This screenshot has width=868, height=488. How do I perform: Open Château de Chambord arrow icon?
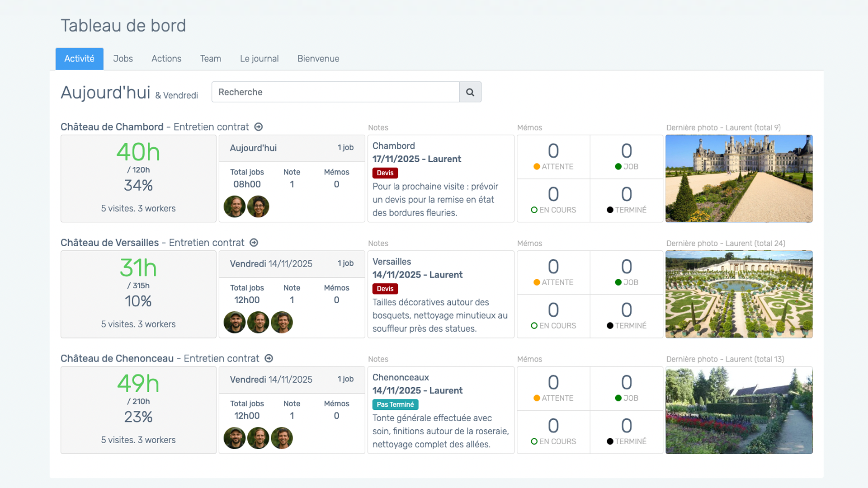pos(259,127)
